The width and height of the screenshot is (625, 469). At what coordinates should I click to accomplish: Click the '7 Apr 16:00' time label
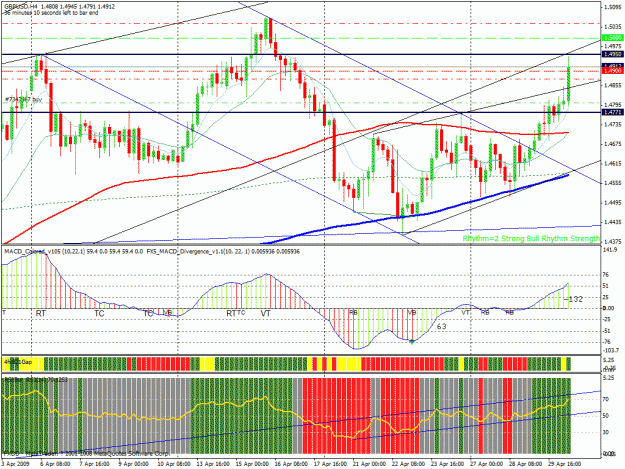tap(94, 464)
